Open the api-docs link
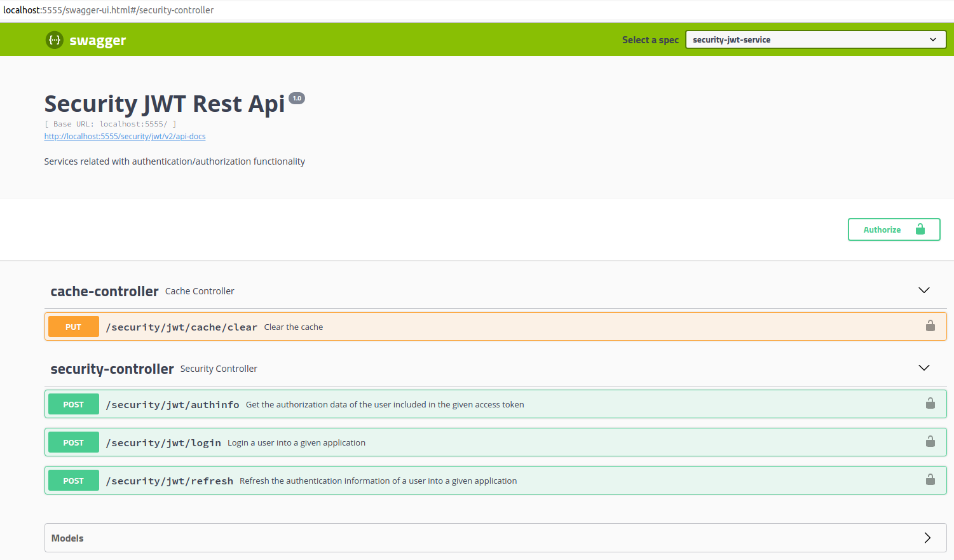 click(125, 137)
